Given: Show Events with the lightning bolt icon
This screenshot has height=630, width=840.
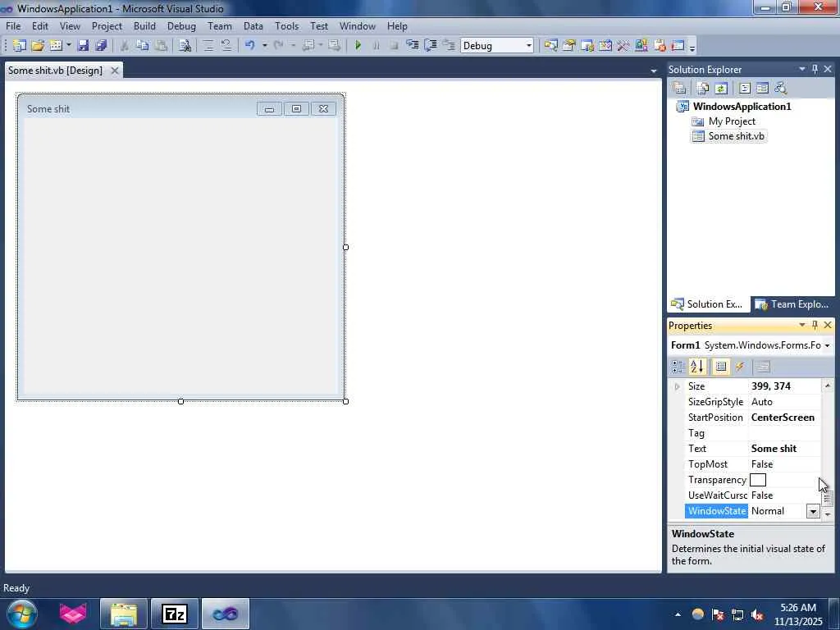Looking at the screenshot, I should pos(740,367).
